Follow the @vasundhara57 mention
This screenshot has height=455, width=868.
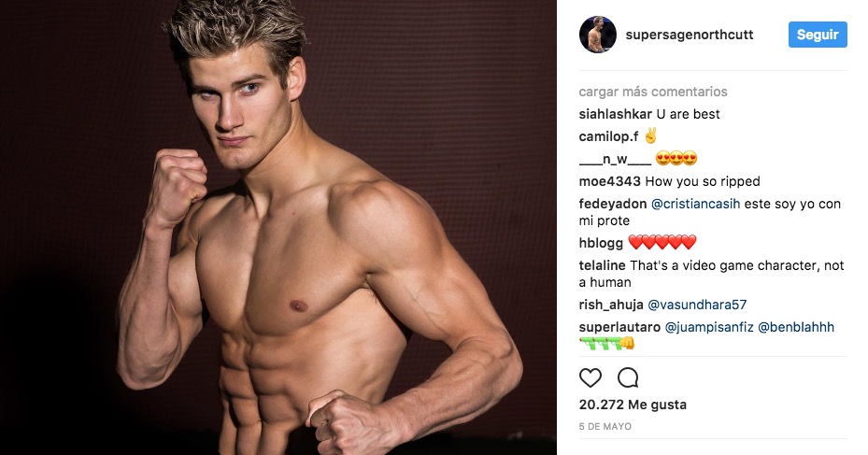pyautogui.click(x=697, y=305)
